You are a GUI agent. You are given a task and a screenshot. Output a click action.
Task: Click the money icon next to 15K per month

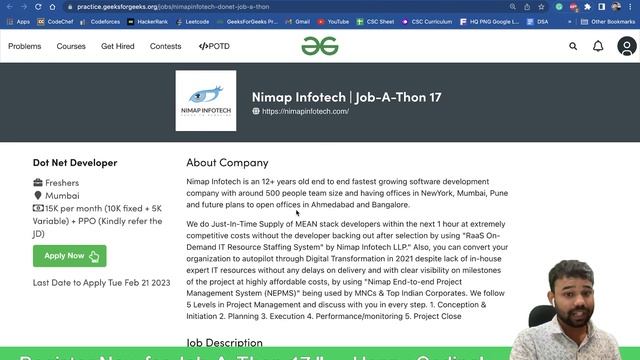tap(38, 208)
